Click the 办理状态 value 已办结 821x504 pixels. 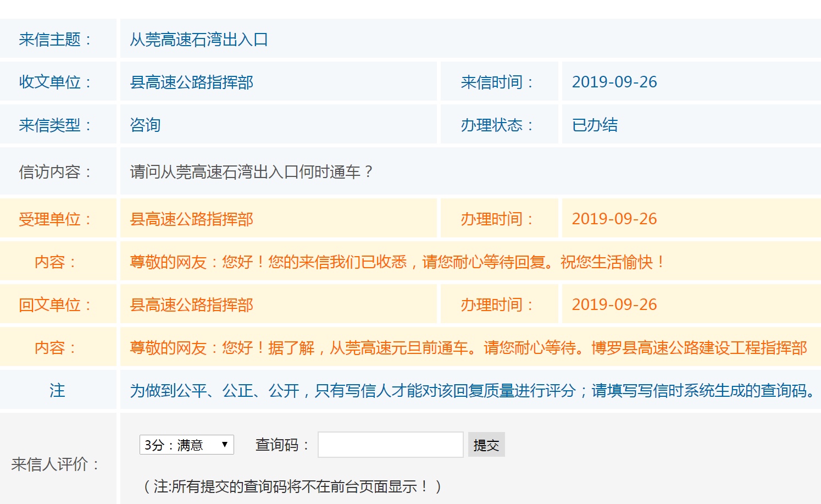(595, 125)
